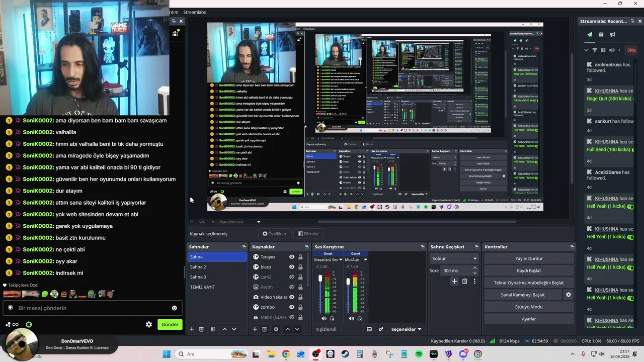Skip the current Streamlabs alert
Screen dimensions: 644x362
click(631, 50)
